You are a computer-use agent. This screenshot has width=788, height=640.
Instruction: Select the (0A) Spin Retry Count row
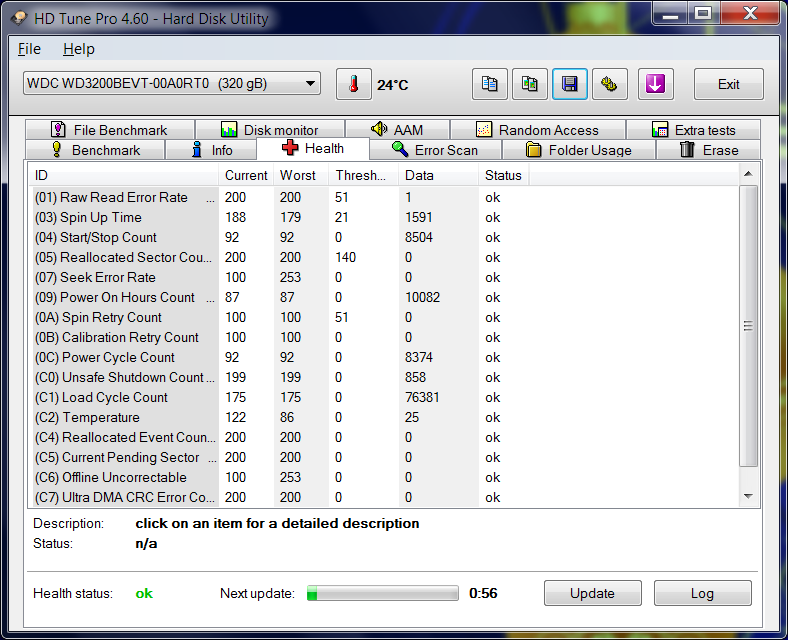pyautogui.click(x=383, y=317)
